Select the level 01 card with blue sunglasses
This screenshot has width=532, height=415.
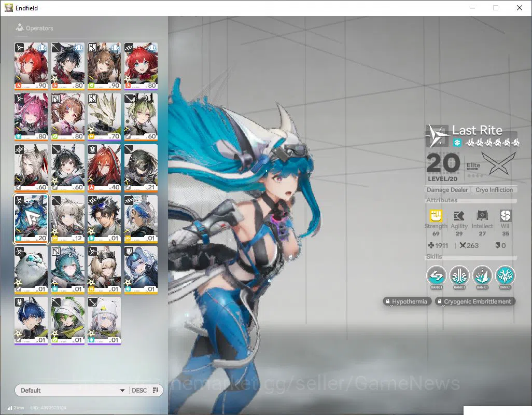[x=104, y=219]
